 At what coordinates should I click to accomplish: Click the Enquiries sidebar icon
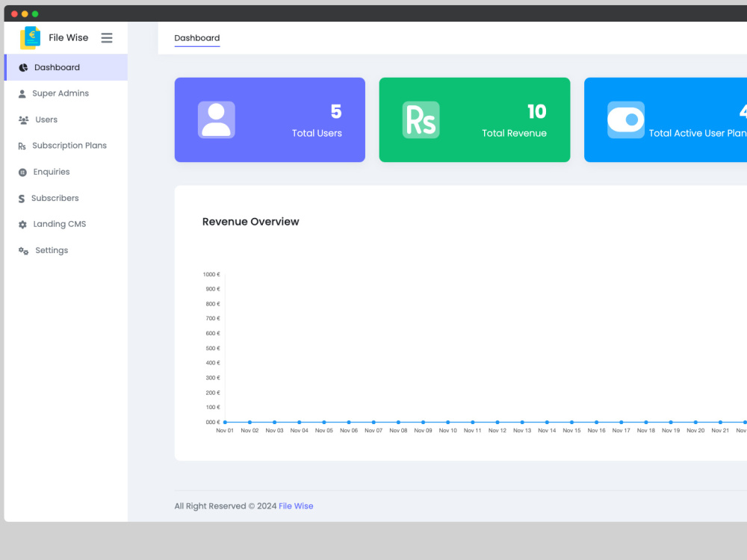coord(22,172)
